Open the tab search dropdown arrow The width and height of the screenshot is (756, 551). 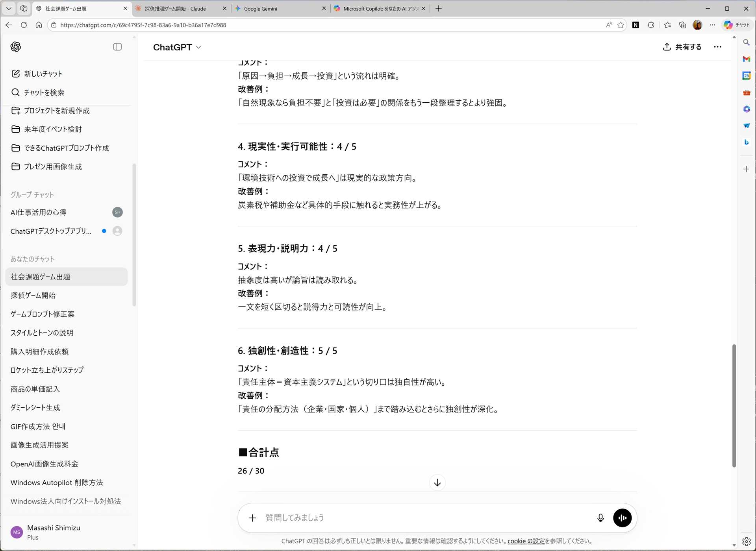click(x=8, y=8)
